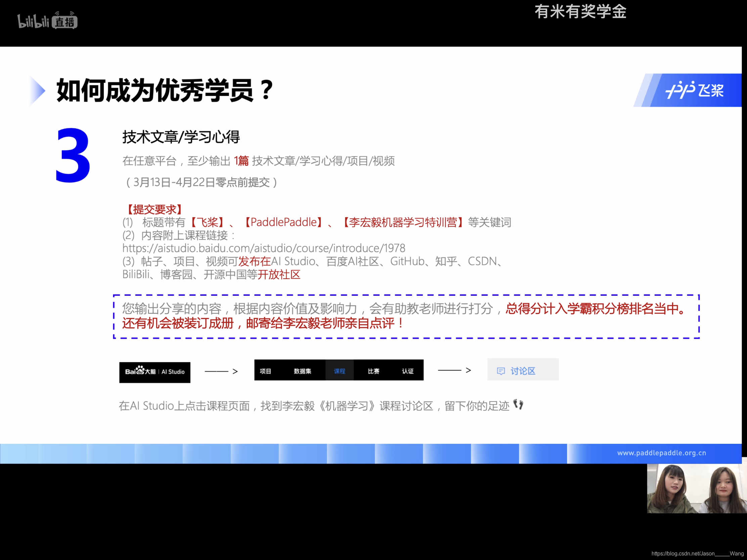Click the webcam thumbnail of two presenters

pyautogui.click(x=696, y=488)
